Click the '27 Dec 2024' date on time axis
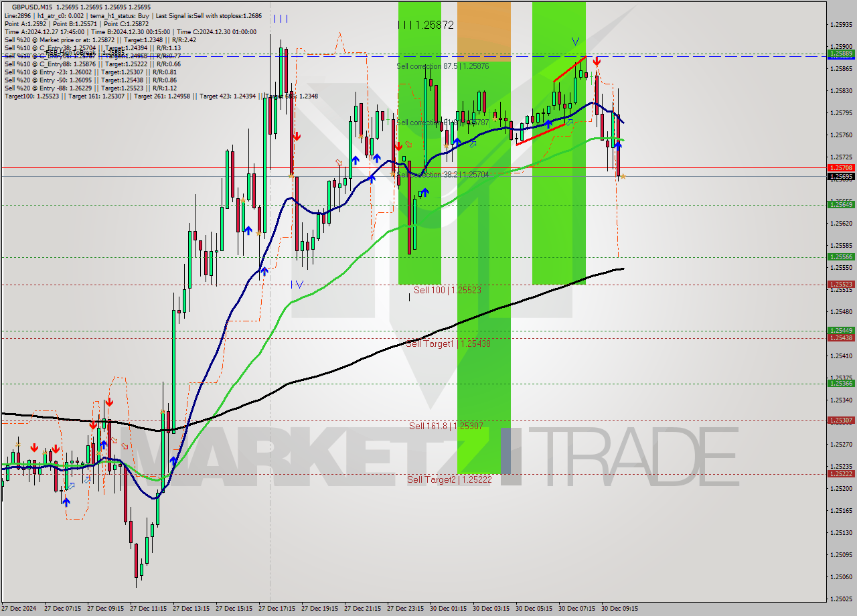 pos(19,609)
